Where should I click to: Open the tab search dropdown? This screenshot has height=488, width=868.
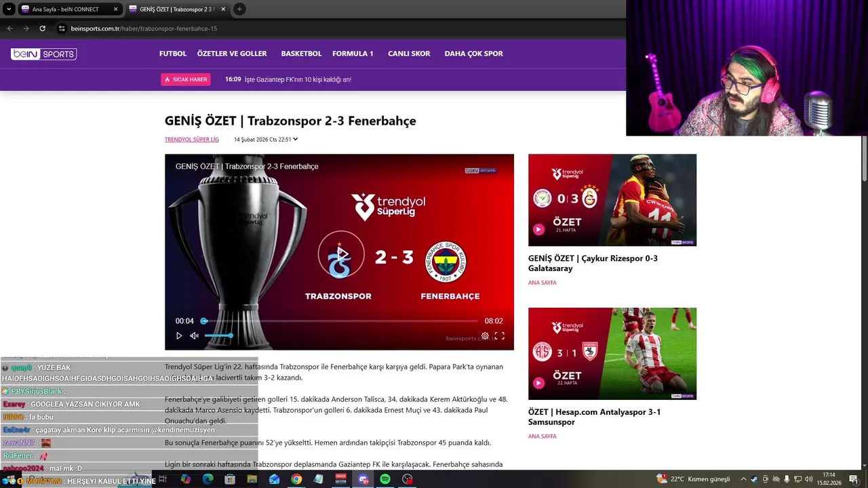pyautogui.click(x=8, y=9)
